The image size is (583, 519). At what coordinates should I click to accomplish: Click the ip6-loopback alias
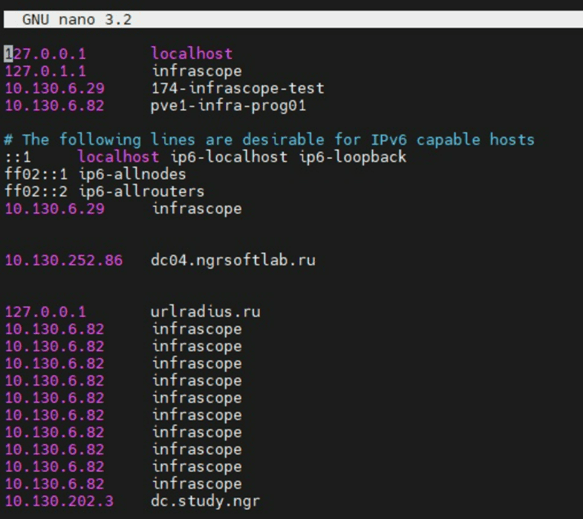point(353,157)
